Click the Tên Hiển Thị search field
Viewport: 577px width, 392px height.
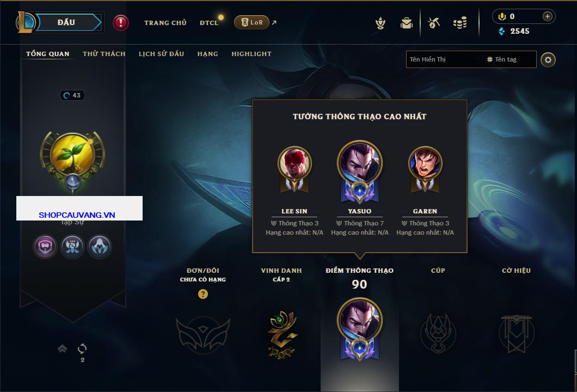445,59
